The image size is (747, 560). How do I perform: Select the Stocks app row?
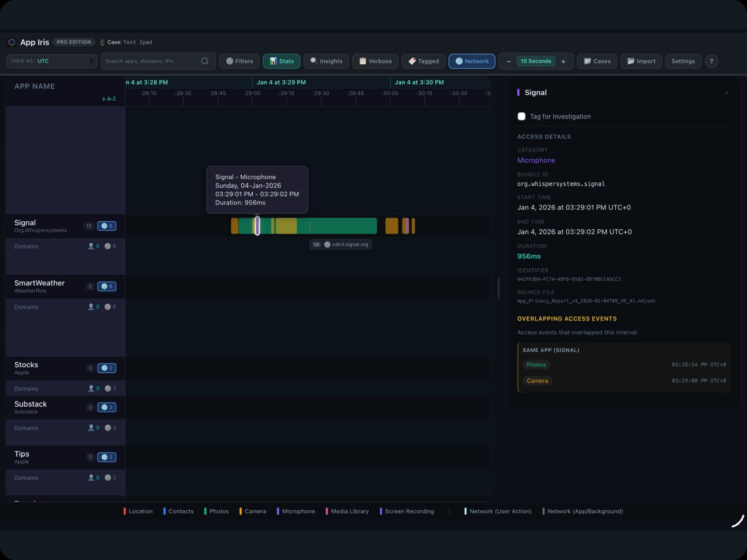point(65,368)
